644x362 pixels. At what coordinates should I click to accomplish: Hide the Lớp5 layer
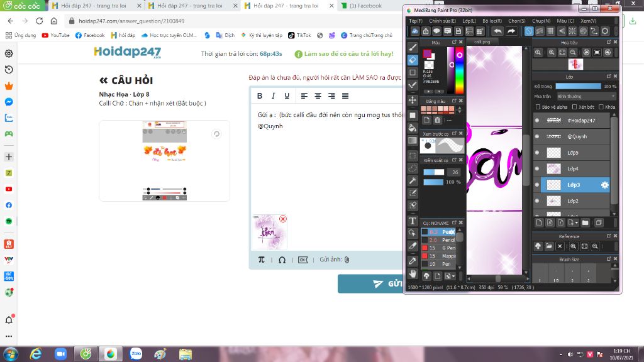pyautogui.click(x=537, y=153)
